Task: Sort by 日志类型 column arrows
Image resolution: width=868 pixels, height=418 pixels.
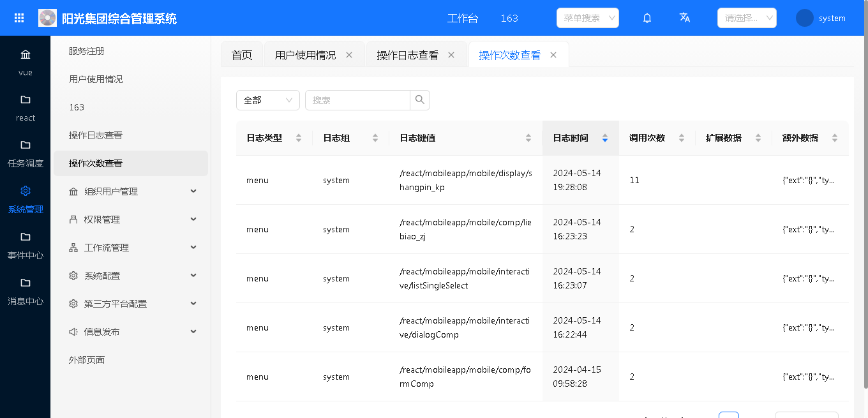Action: 298,138
